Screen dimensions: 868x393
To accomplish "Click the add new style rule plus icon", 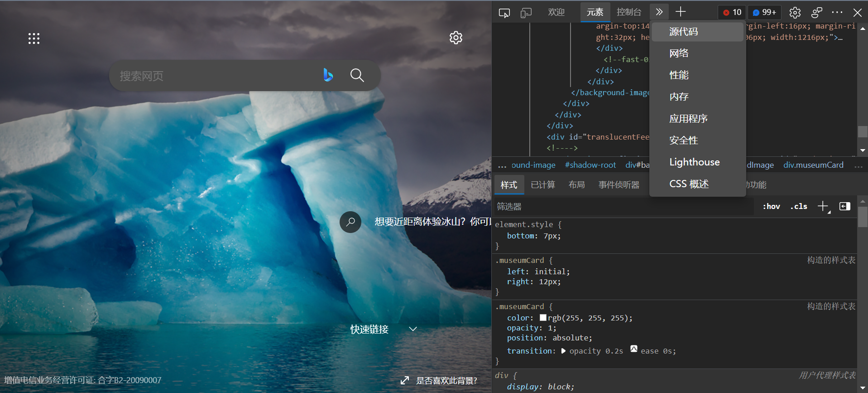I will point(823,206).
